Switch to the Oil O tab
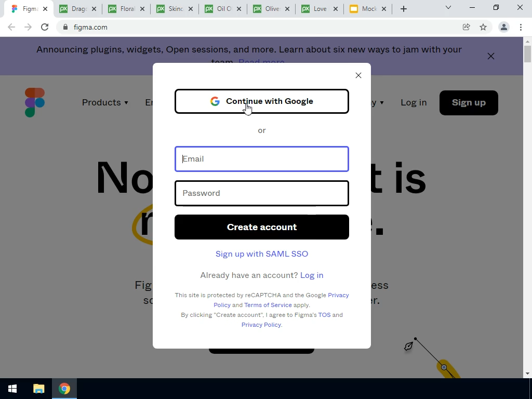Image resolution: width=532 pixels, height=399 pixels. pyautogui.click(x=222, y=9)
